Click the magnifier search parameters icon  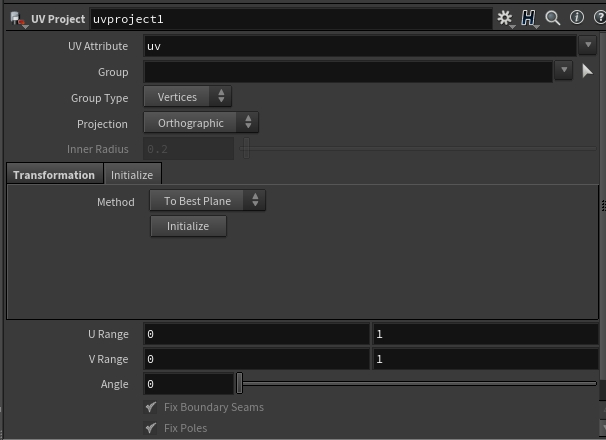pos(553,18)
